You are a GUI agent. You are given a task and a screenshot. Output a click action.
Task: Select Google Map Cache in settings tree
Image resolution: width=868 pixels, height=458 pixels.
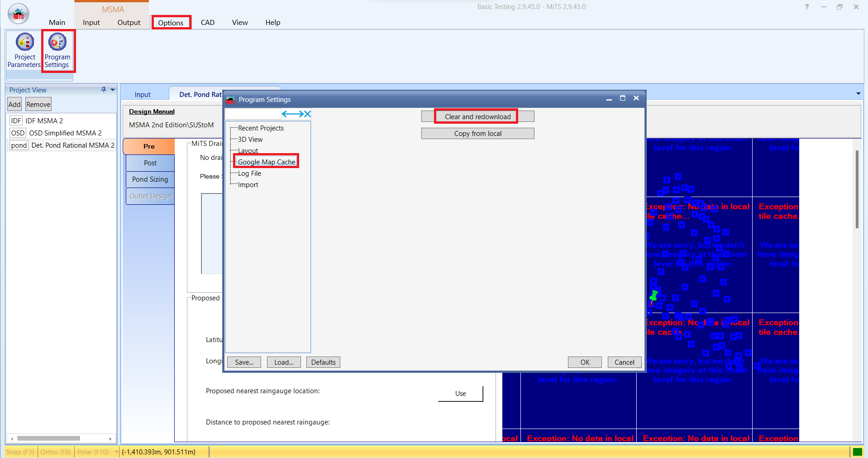pyautogui.click(x=267, y=162)
